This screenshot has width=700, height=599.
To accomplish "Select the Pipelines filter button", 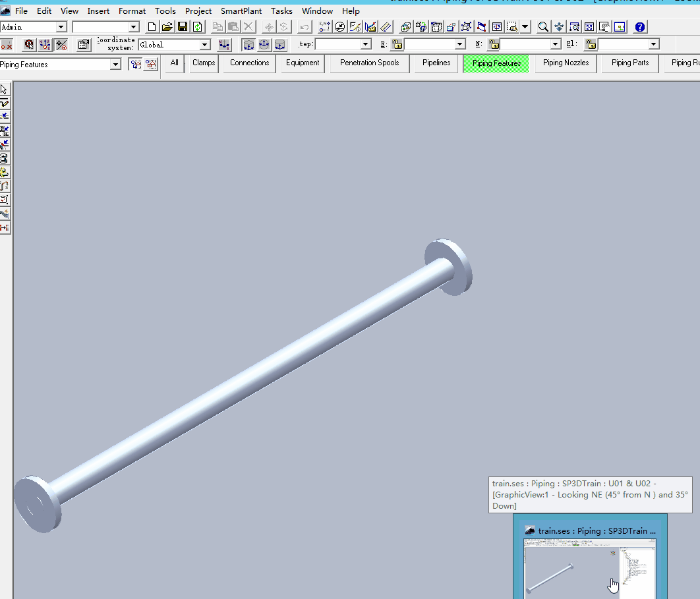I will 436,63.
